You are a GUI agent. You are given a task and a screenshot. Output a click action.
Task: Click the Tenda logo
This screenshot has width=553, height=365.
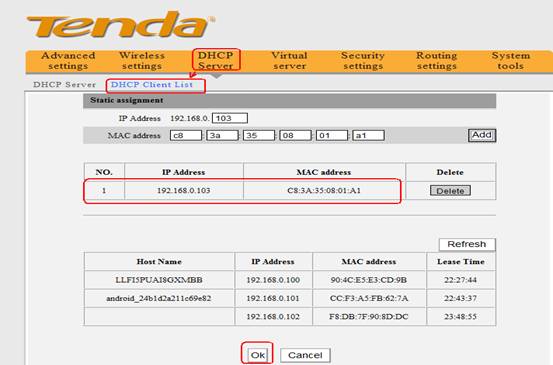coord(121,24)
